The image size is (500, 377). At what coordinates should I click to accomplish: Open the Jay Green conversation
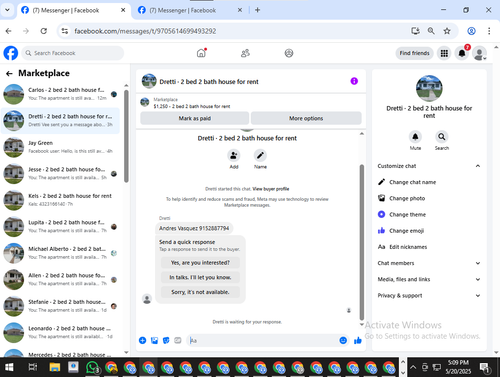[60, 147]
